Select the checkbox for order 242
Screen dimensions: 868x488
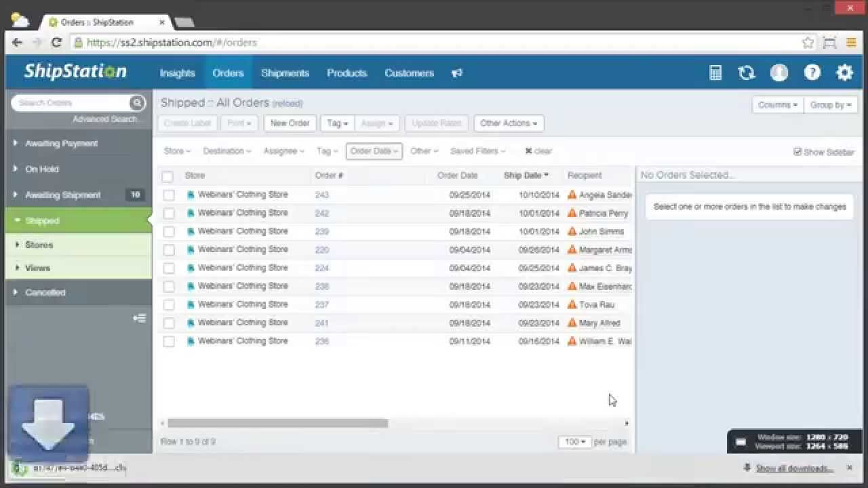tap(168, 213)
